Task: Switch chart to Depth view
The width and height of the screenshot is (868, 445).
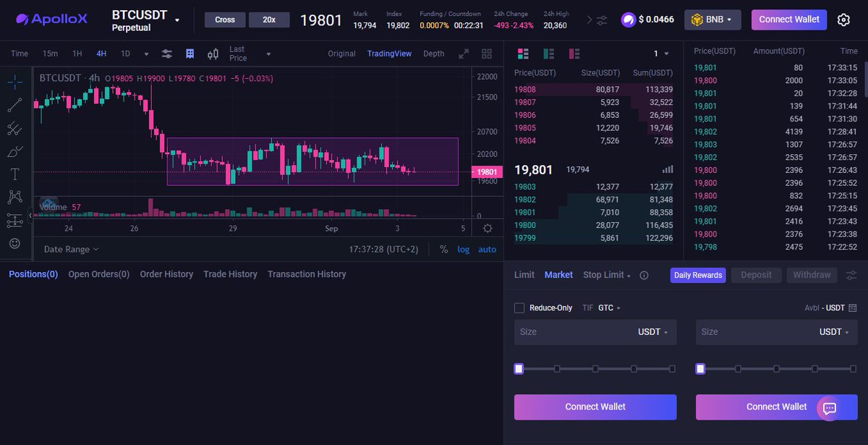Action: [434, 54]
